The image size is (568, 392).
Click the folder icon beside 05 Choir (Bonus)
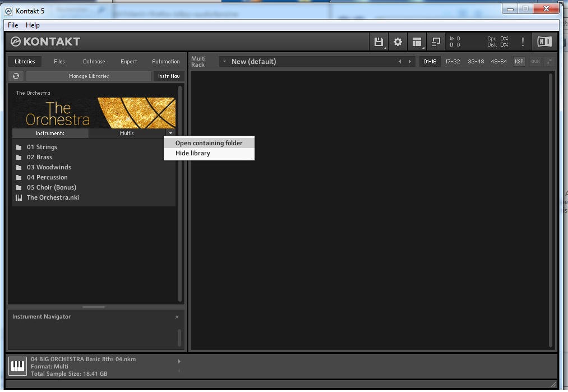[x=19, y=188]
